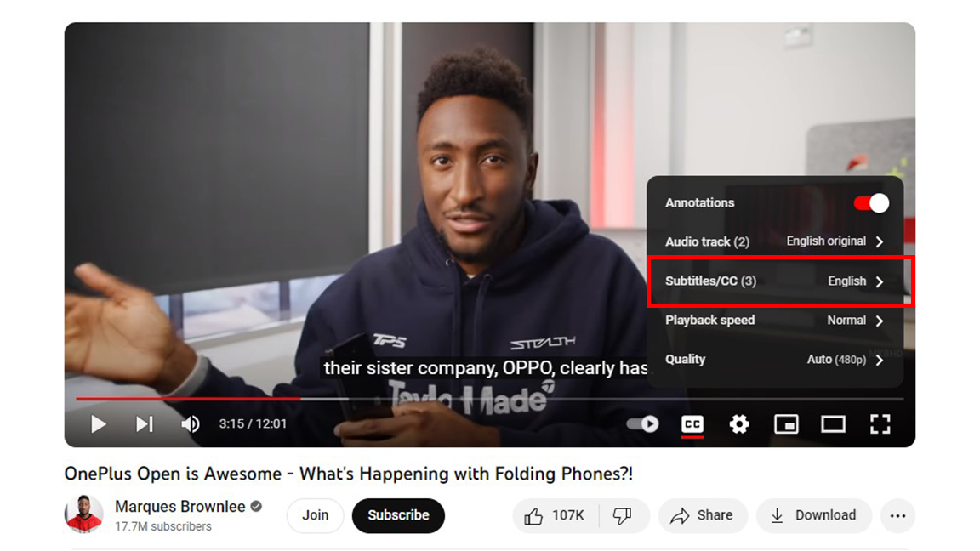The height and width of the screenshot is (551, 980).
Task: Expand the Audio track options
Action: click(x=775, y=241)
